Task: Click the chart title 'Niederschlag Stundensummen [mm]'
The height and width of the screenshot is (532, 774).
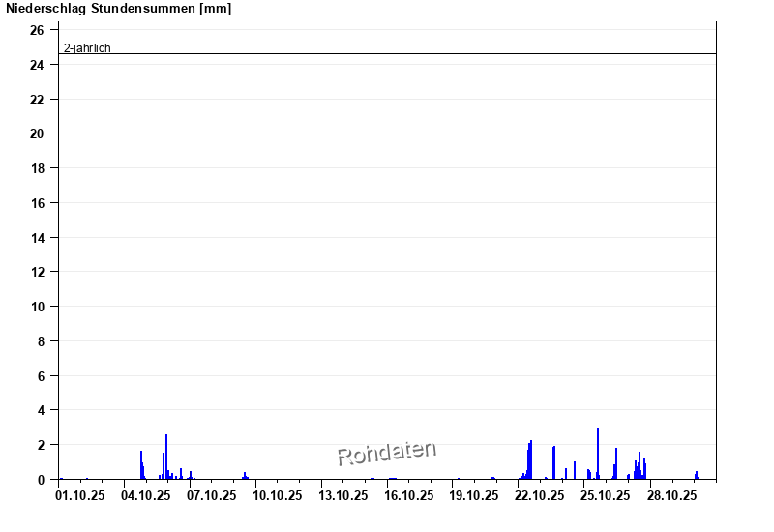Action: coord(119,9)
